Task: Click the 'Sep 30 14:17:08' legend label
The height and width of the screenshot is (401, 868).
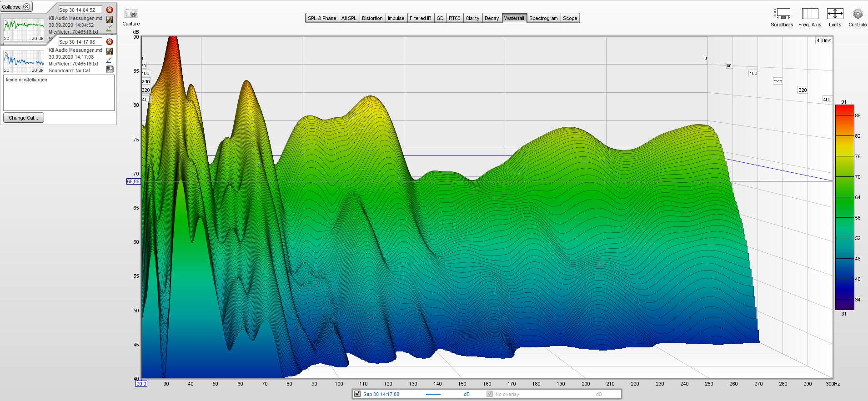Action: tap(381, 394)
